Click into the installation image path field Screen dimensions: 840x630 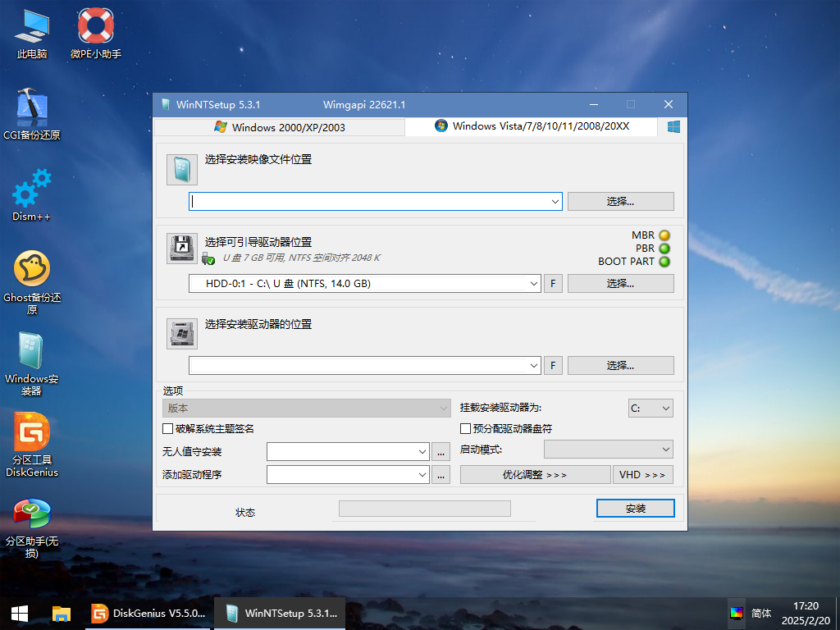(369, 202)
